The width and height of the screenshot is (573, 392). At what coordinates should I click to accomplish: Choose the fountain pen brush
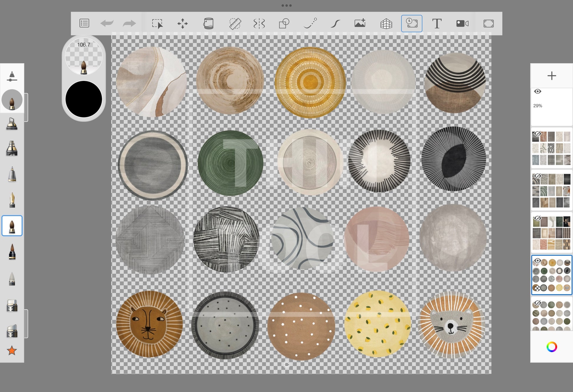pos(12,200)
